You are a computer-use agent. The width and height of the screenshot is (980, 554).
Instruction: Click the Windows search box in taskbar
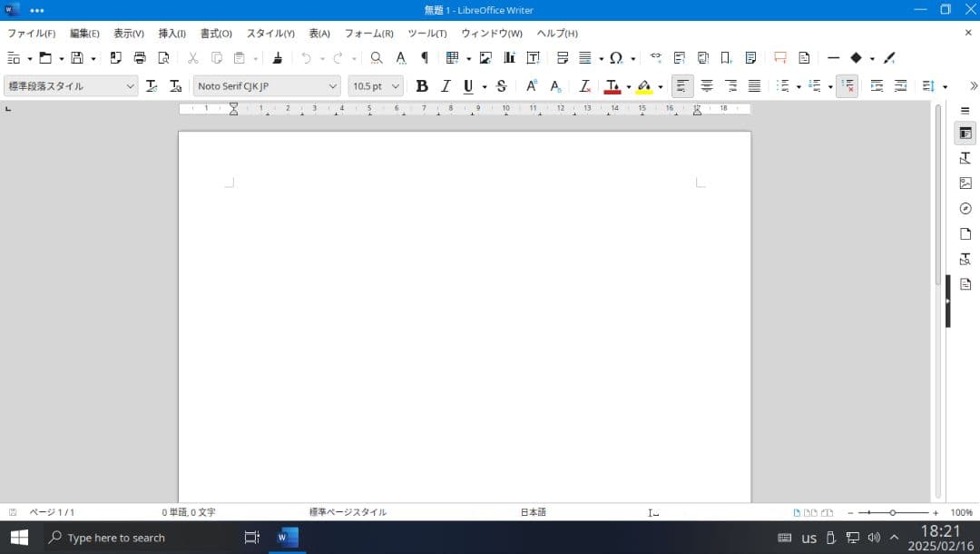coord(136,538)
